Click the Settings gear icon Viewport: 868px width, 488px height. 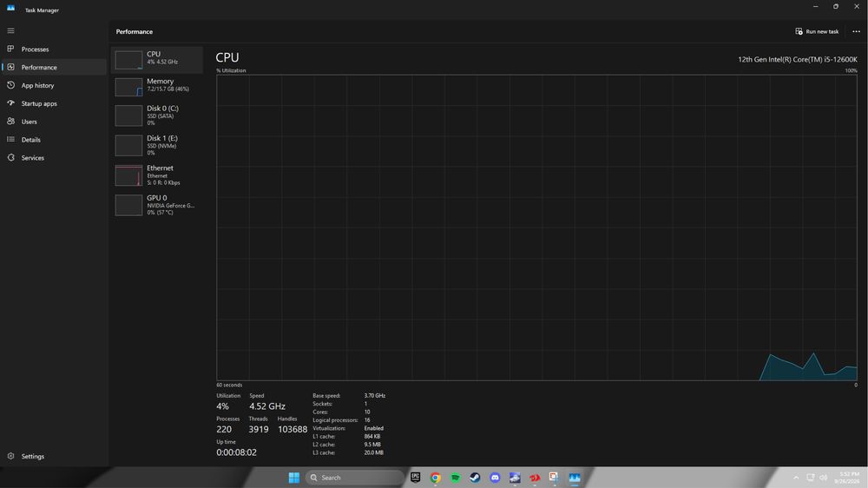pyautogui.click(x=10, y=456)
